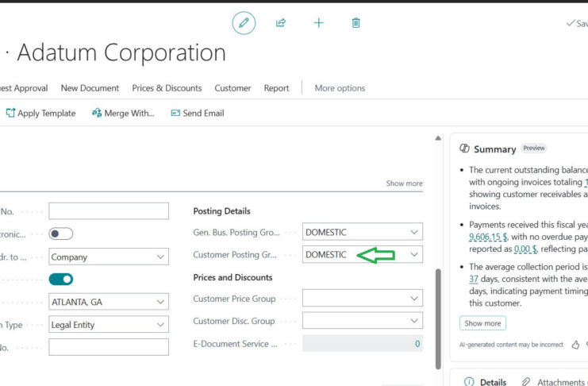Screen dimensions: 588x386
Task: Click the Show more link above Posting Details
Action: [404, 183]
